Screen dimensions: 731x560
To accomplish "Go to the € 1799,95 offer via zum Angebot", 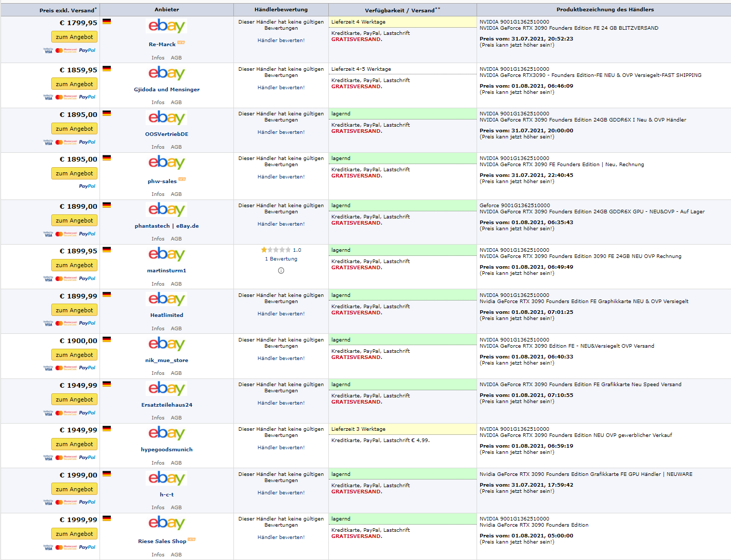I will (x=74, y=37).
